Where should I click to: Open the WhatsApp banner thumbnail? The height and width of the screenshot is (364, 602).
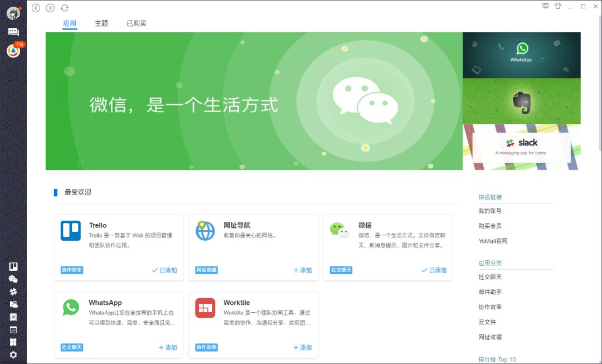(x=522, y=55)
